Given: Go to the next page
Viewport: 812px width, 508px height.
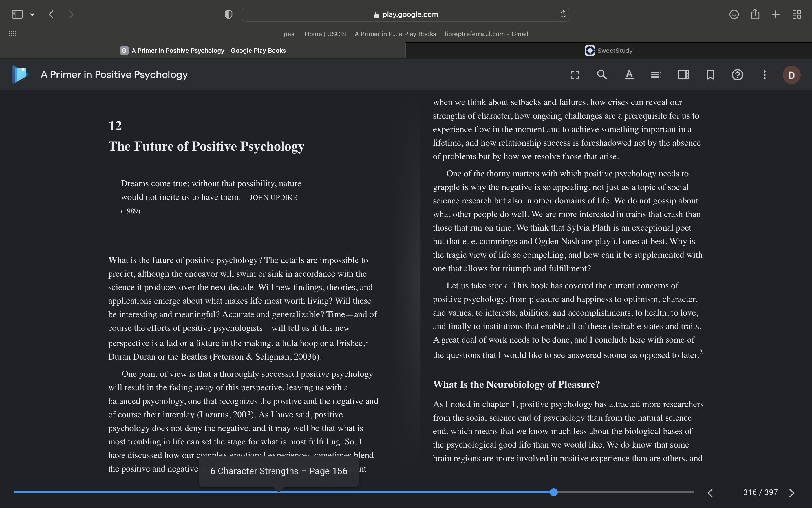Looking at the screenshot, I should coord(791,492).
